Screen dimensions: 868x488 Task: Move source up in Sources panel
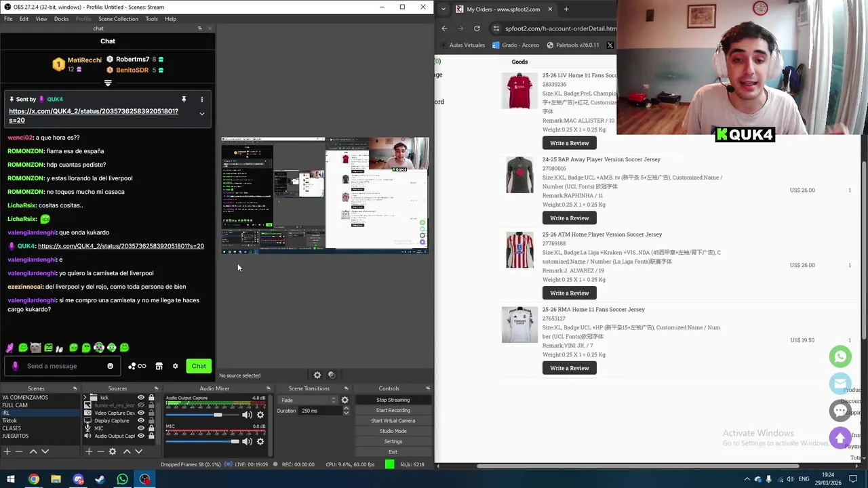[x=126, y=451]
